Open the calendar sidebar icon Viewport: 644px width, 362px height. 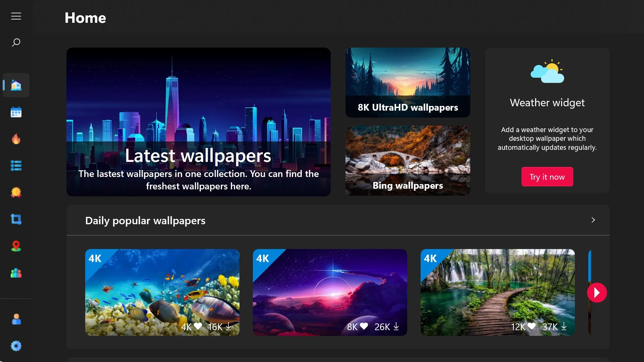pyautogui.click(x=16, y=112)
